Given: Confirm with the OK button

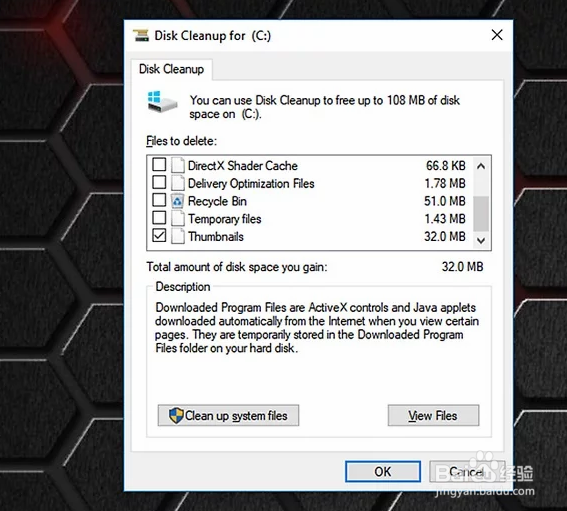Looking at the screenshot, I should (383, 471).
